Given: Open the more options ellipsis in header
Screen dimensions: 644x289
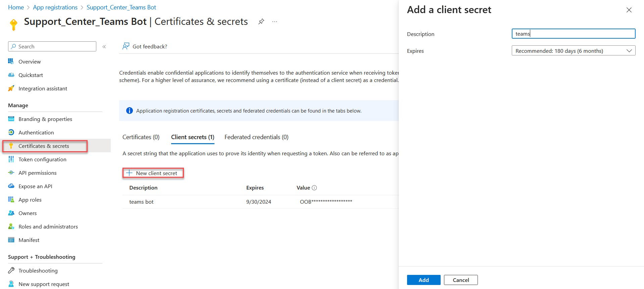Looking at the screenshot, I should [x=275, y=22].
